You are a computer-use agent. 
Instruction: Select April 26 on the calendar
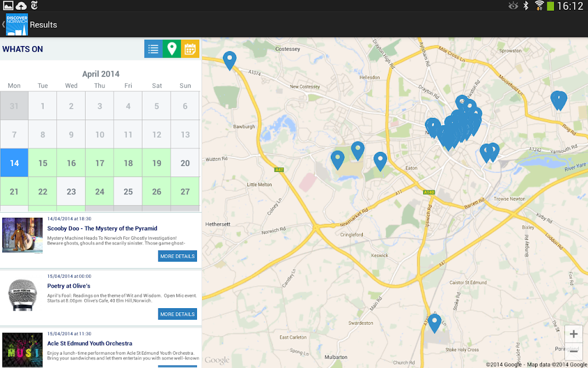[x=157, y=191]
